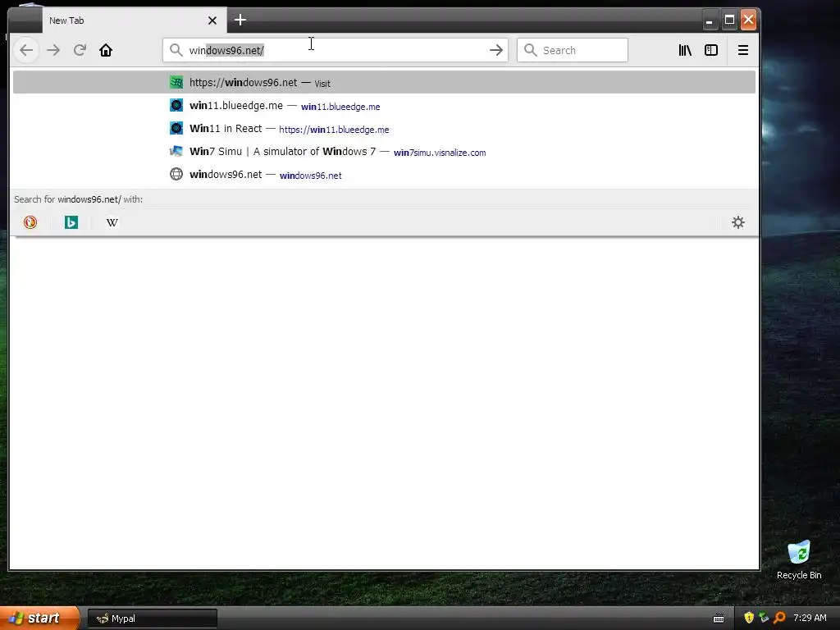This screenshot has width=840, height=630.
Task: Maximize the Mypal browser window
Action: pos(729,21)
